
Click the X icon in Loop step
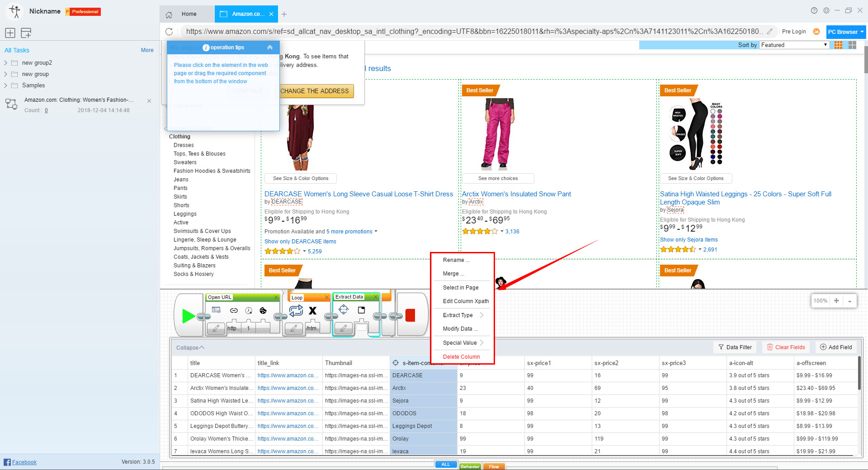pyautogui.click(x=312, y=310)
